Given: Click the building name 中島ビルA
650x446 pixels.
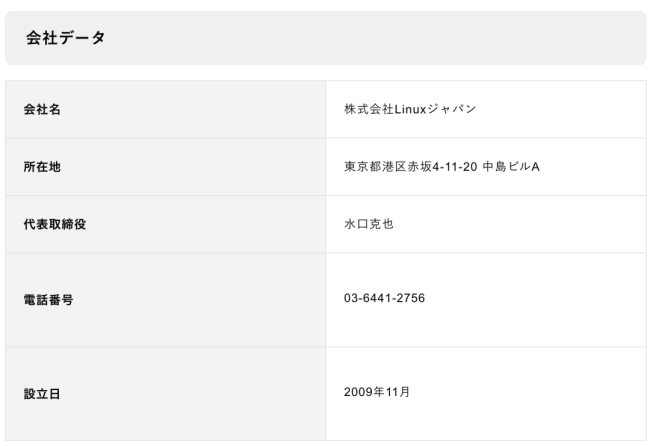Looking at the screenshot, I should point(511,166).
